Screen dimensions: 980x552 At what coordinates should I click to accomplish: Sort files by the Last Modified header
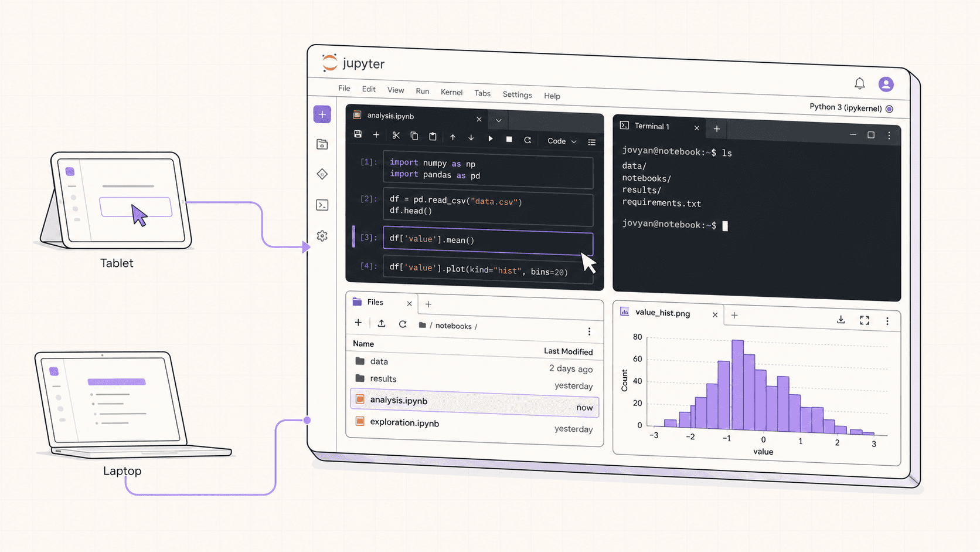[x=568, y=351]
